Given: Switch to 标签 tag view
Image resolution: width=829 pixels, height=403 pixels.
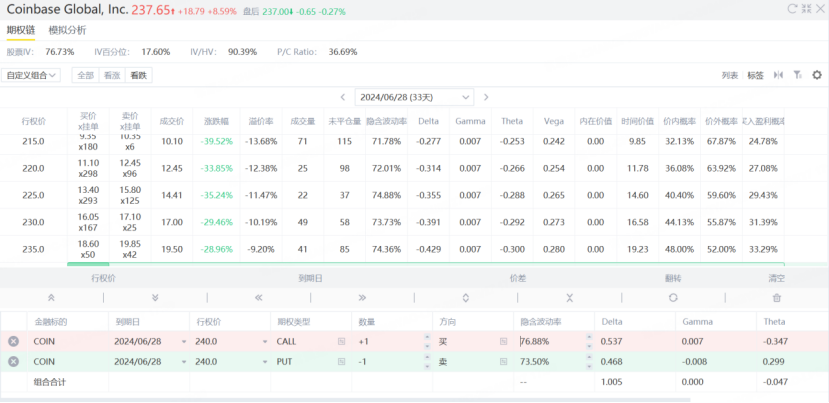Looking at the screenshot, I should pyautogui.click(x=755, y=75).
